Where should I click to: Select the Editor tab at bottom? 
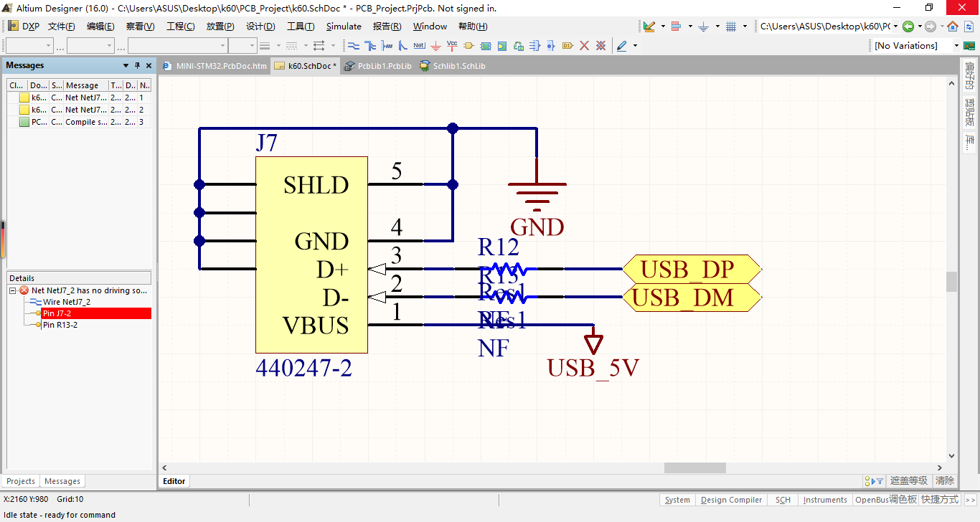coord(174,481)
